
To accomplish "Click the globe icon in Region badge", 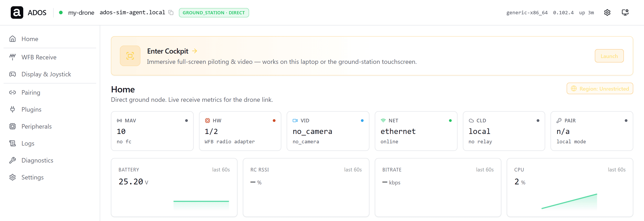I will click(574, 89).
